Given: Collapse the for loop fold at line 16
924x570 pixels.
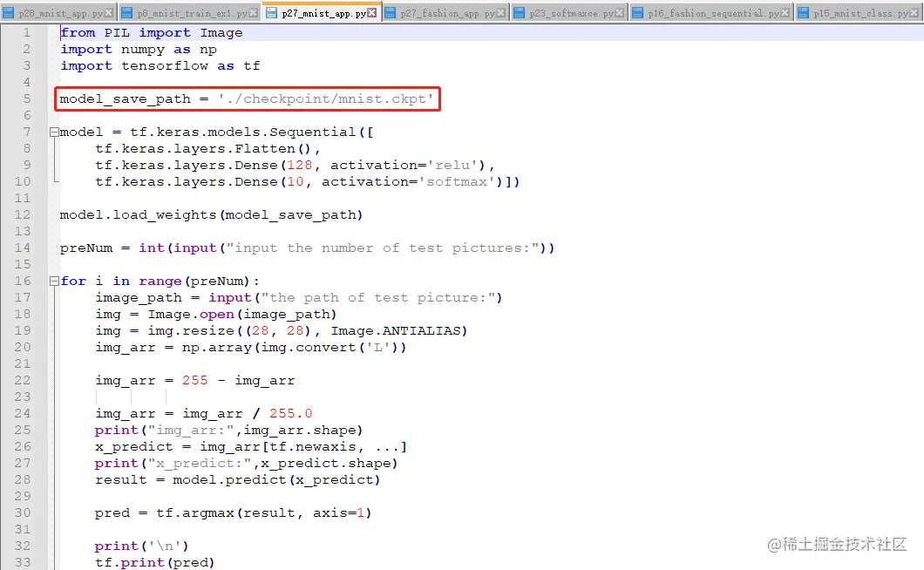Looking at the screenshot, I should [54, 282].
